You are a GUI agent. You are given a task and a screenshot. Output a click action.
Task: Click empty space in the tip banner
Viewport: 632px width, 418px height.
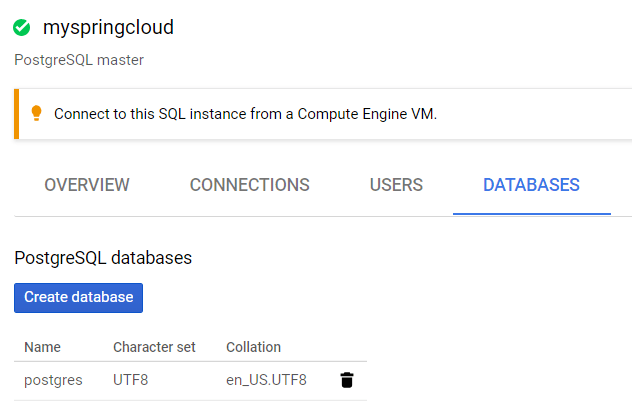pos(540,114)
